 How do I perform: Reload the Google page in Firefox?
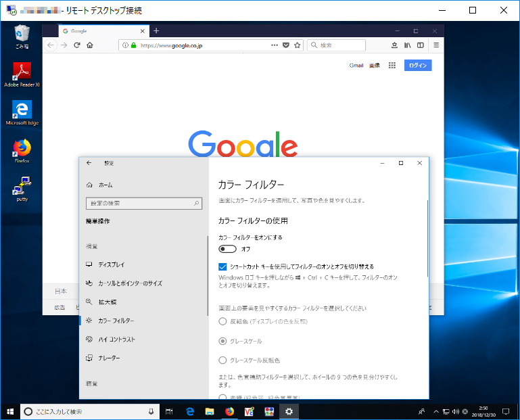tap(77, 45)
